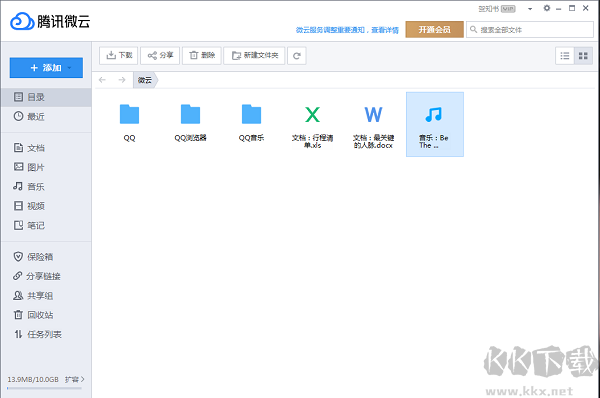600x398 pixels.
Task: Click the forward navigation arrow
Action: coord(122,80)
